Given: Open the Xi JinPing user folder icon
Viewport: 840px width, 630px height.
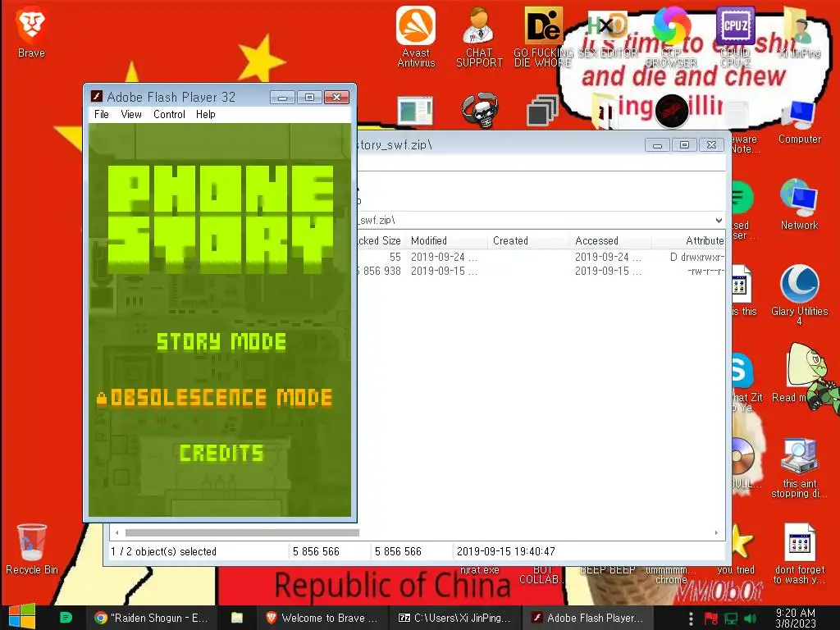Looking at the screenshot, I should (x=799, y=32).
